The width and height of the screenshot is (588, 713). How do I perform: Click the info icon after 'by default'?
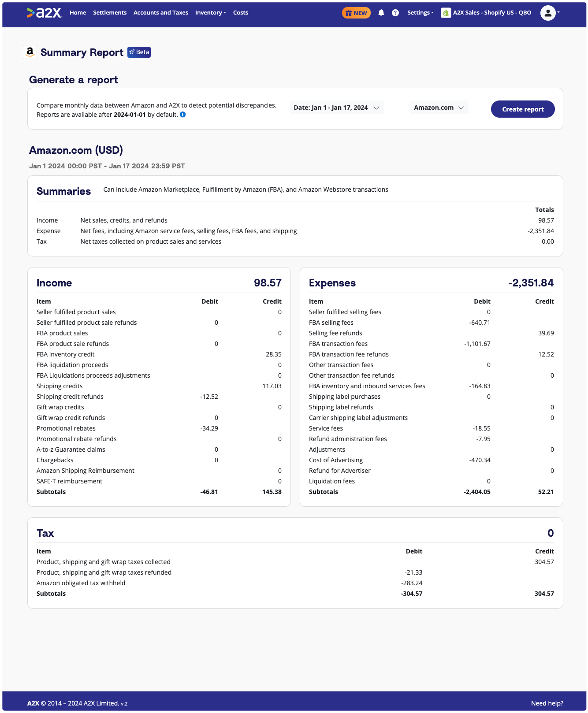[183, 115]
